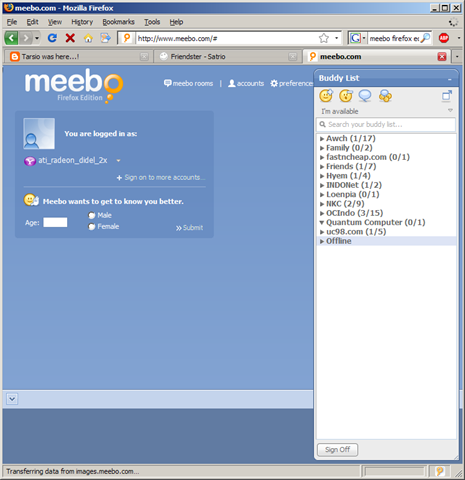Image resolution: width=465 pixels, height=480 pixels.
Task: Click the Sign Off button
Action: point(337,450)
